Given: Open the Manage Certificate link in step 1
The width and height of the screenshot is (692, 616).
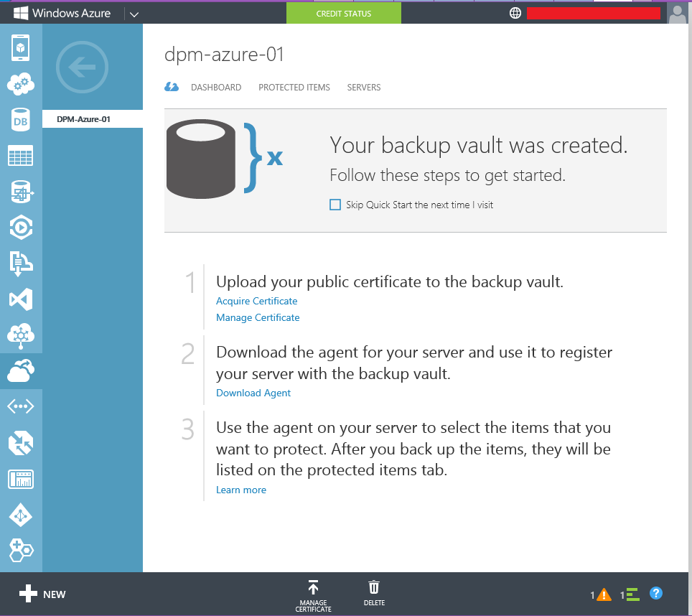Looking at the screenshot, I should (258, 318).
